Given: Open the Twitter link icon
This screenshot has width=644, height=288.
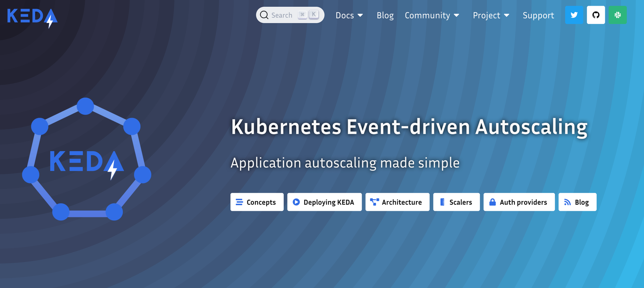Looking at the screenshot, I should (x=574, y=15).
